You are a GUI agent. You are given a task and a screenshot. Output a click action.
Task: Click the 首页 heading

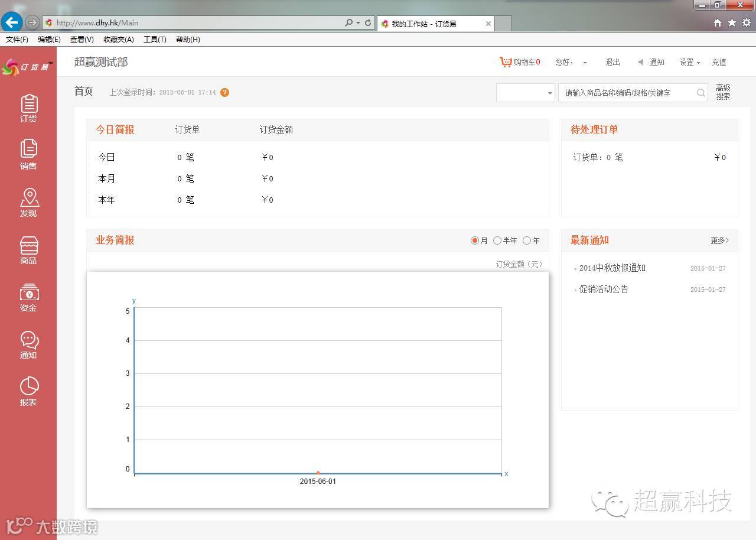[83, 92]
